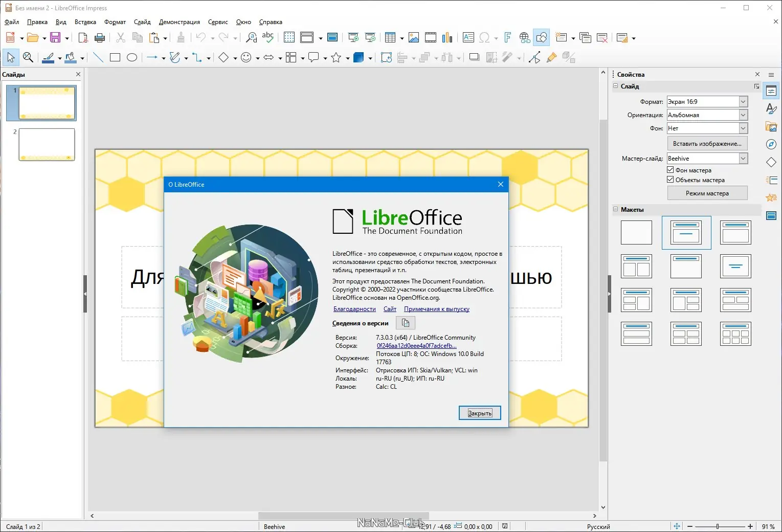This screenshot has width=782, height=532.
Task: Click the Star shapes icon
Action: [x=336, y=57]
